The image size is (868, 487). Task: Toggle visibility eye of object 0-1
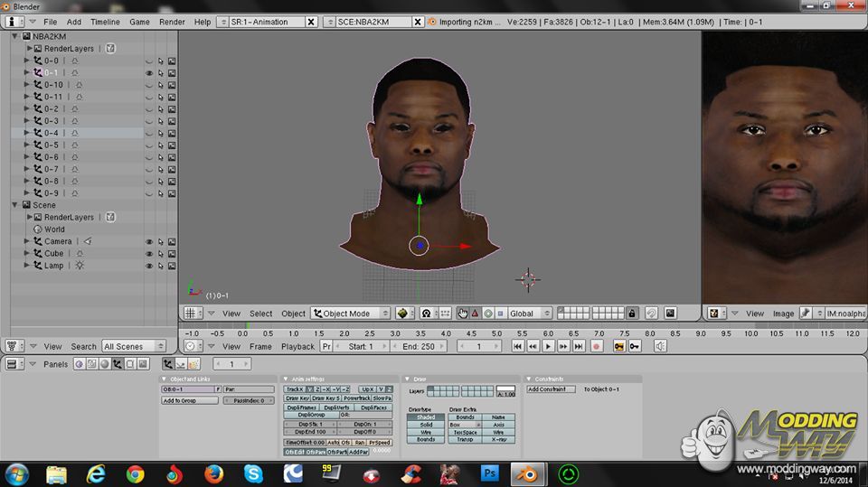point(149,73)
